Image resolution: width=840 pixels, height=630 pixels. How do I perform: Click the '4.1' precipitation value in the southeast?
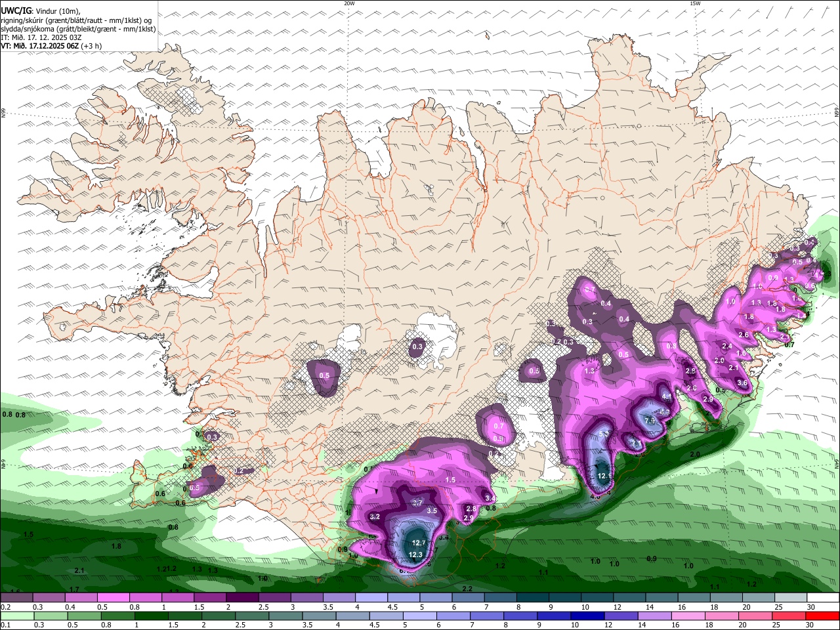(x=667, y=396)
